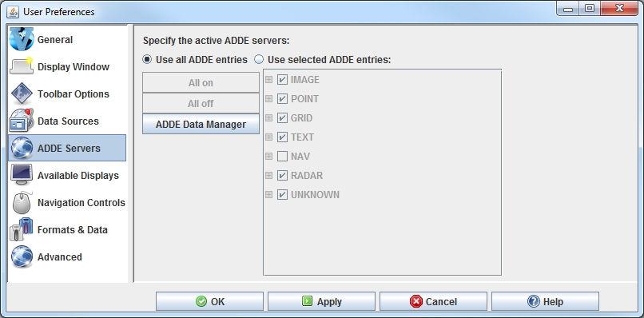This screenshot has height=318, width=644.
Task: Expand the UNKNOWN tree node
Action: (x=268, y=194)
